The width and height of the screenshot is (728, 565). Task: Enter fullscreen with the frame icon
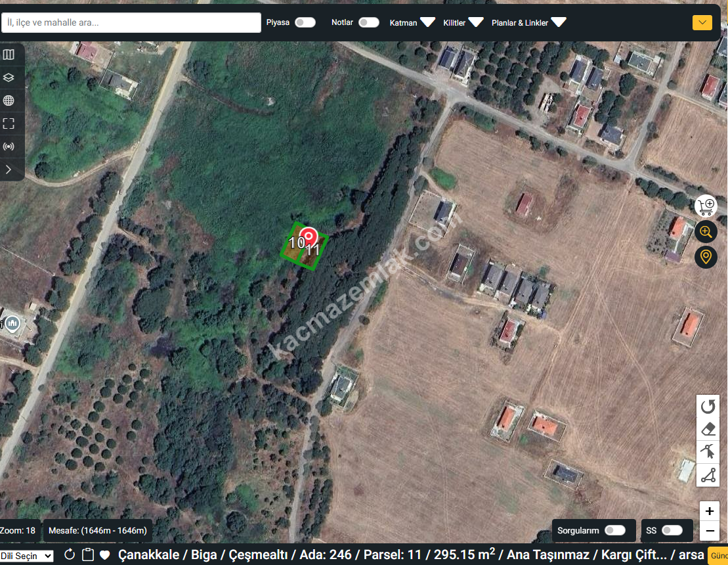click(x=9, y=124)
